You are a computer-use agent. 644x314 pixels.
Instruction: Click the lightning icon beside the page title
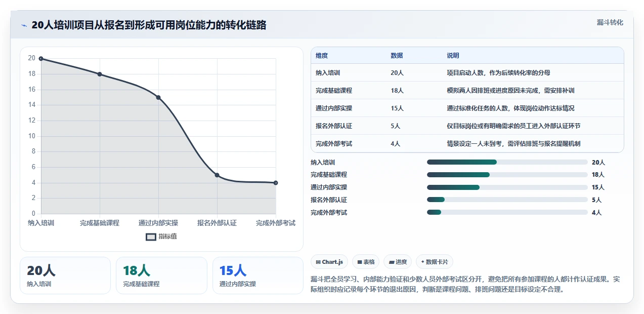pos(24,25)
